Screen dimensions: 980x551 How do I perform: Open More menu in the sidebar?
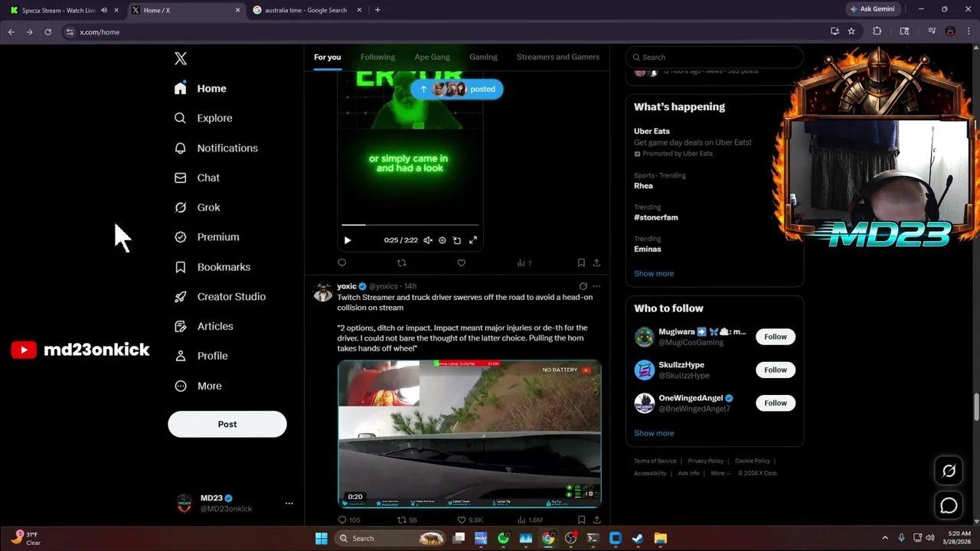click(198, 386)
